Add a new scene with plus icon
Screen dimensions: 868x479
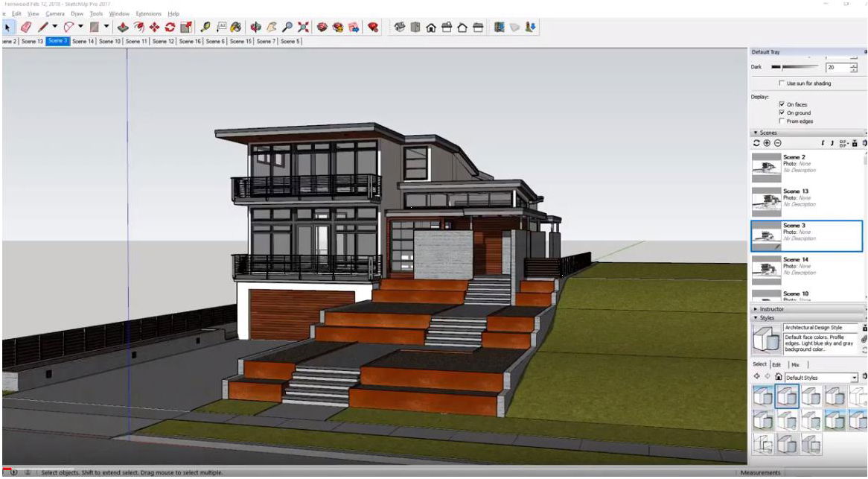point(768,143)
